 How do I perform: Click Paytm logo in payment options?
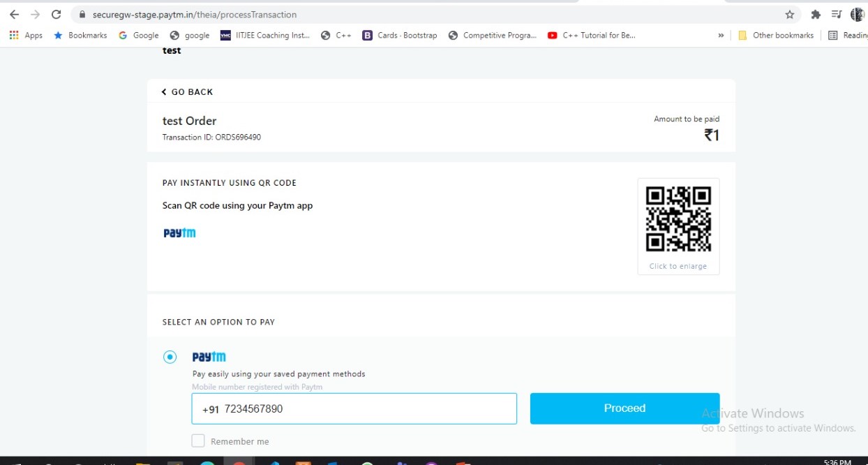pos(209,357)
